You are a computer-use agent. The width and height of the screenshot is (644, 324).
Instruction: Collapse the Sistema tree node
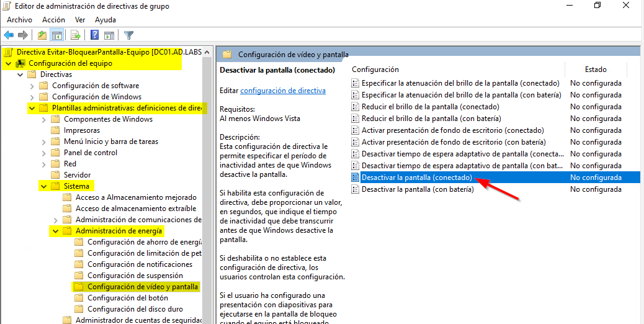point(43,186)
